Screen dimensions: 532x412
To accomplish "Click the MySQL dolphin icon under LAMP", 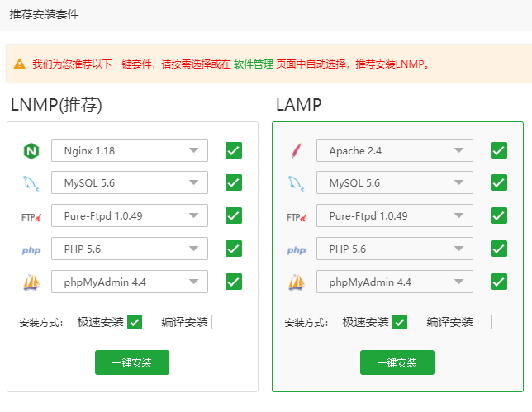I will tap(297, 183).
